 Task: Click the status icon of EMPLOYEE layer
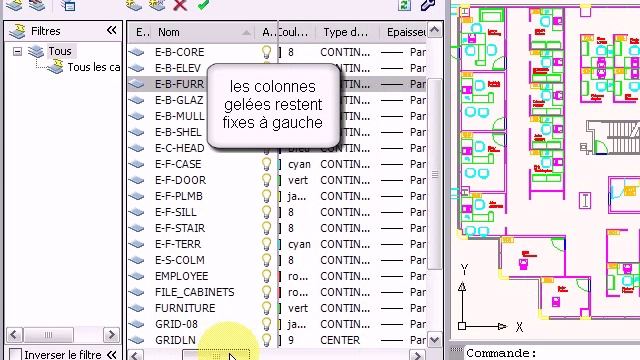coord(137,276)
